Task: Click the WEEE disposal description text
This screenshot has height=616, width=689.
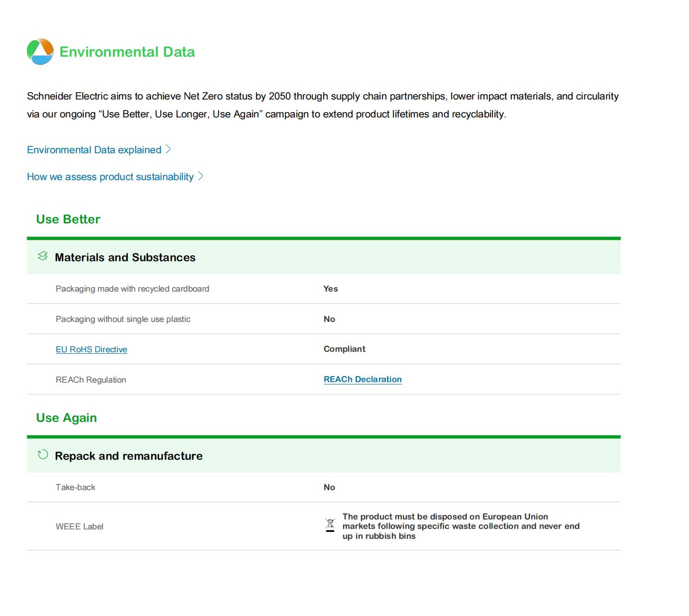Action: click(x=460, y=526)
